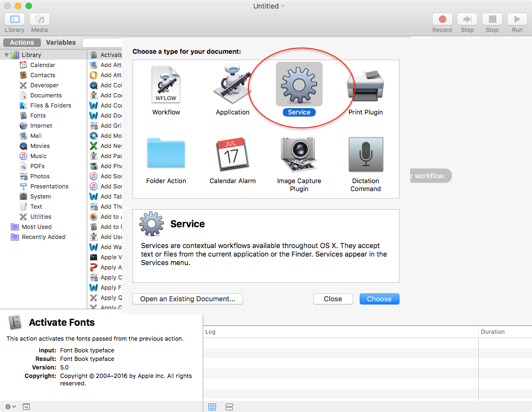Viewport: 532px width, 412px height.
Task: Select the Add Mo action row
Action: pyautogui.click(x=105, y=136)
